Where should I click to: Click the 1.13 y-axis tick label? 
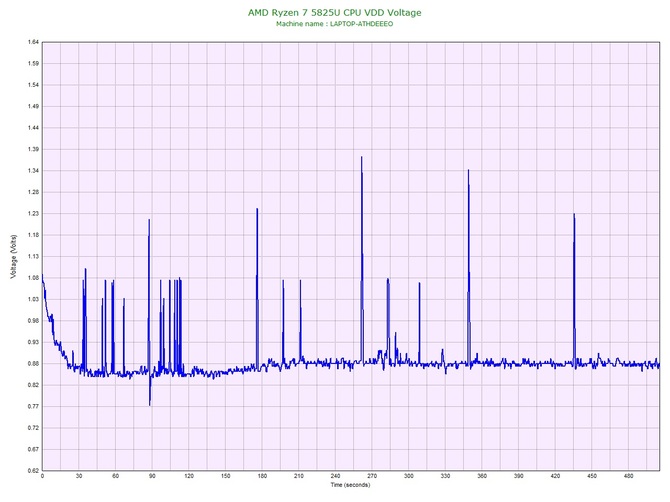click(x=33, y=256)
